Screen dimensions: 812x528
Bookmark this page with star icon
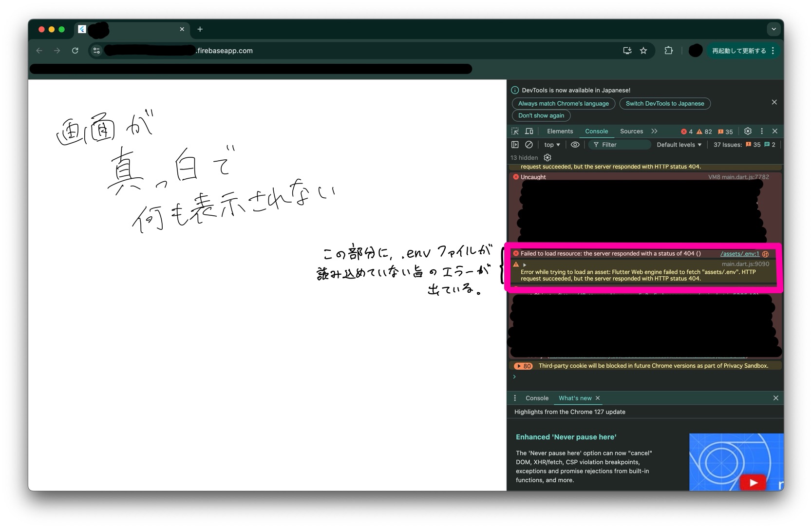click(x=643, y=51)
